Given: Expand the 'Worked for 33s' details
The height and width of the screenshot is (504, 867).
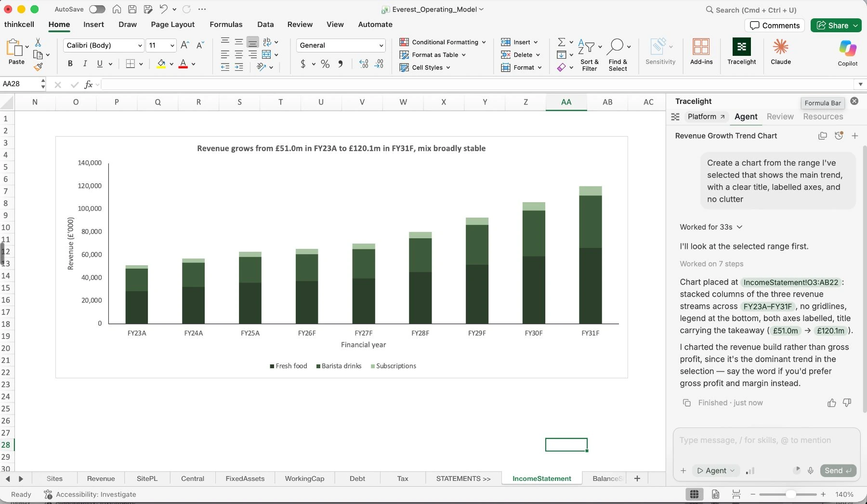Looking at the screenshot, I should [711, 227].
